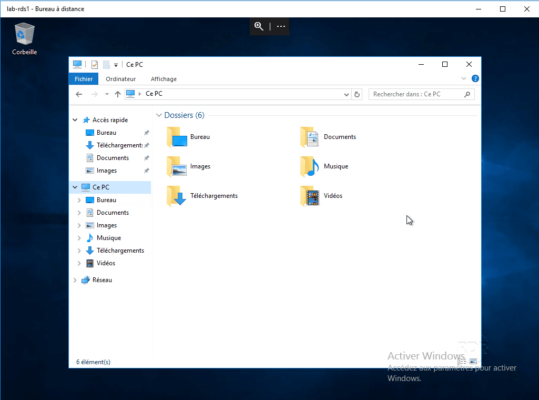The width and height of the screenshot is (539, 400).
Task: Expand the Réseau tree node
Action: [75, 280]
